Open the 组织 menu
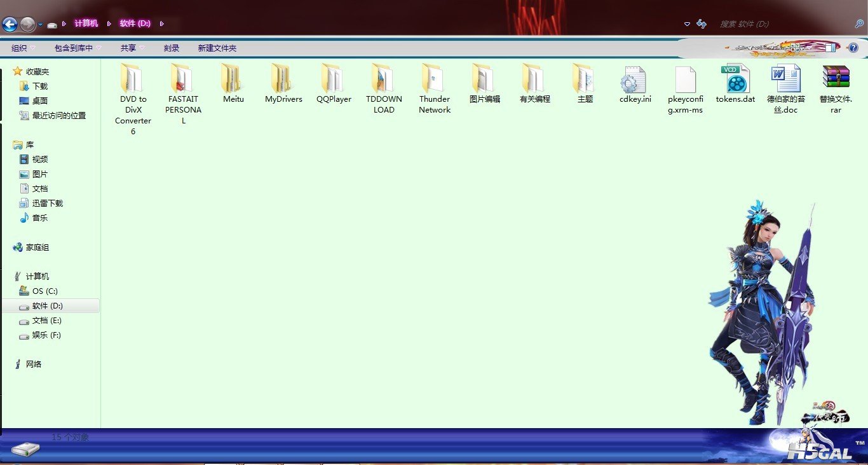The height and width of the screenshot is (465, 868). (x=23, y=48)
